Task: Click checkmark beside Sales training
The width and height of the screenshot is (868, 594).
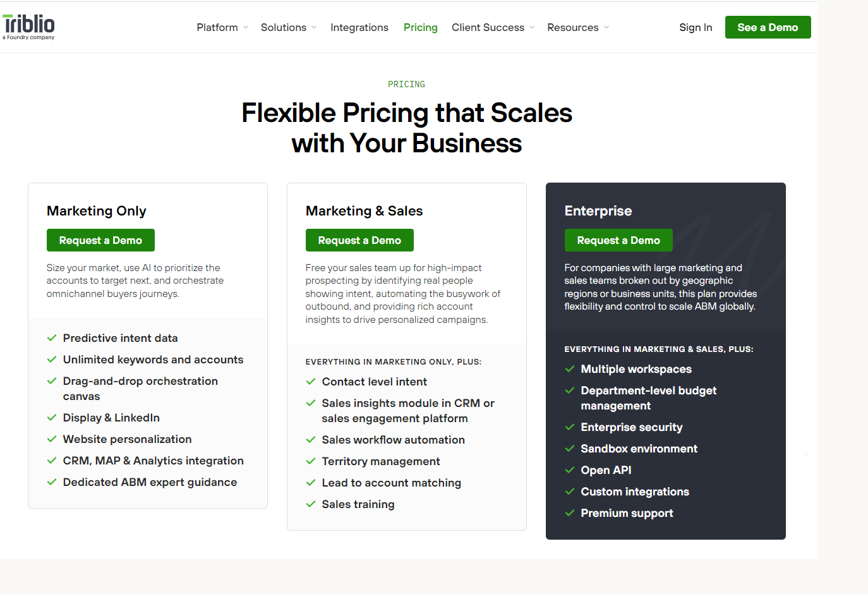Action: [311, 504]
